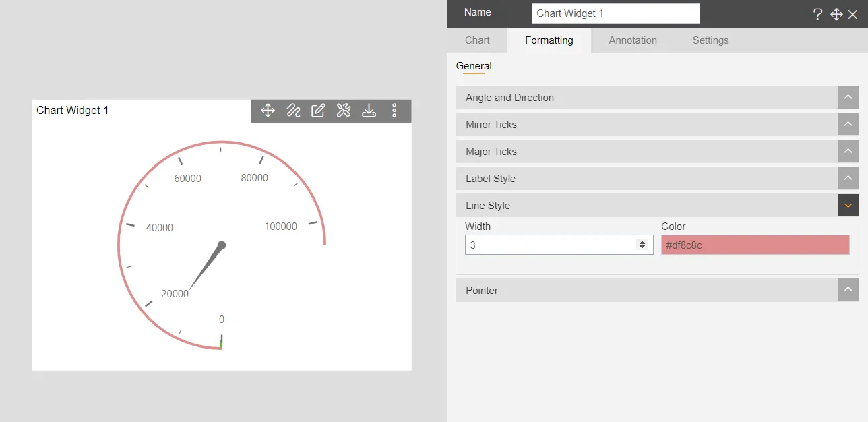This screenshot has width=868, height=422.
Task: Open the line color swatch showing #df8c8c
Action: click(754, 245)
